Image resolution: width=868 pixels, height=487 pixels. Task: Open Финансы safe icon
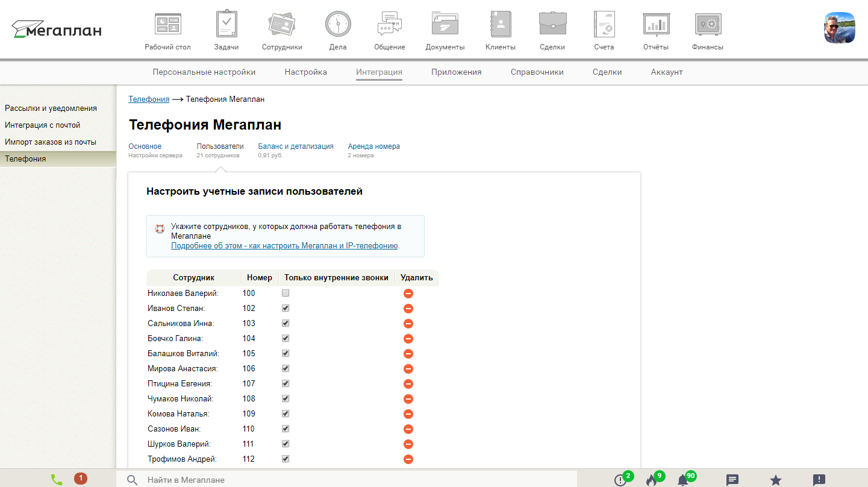(708, 31)
